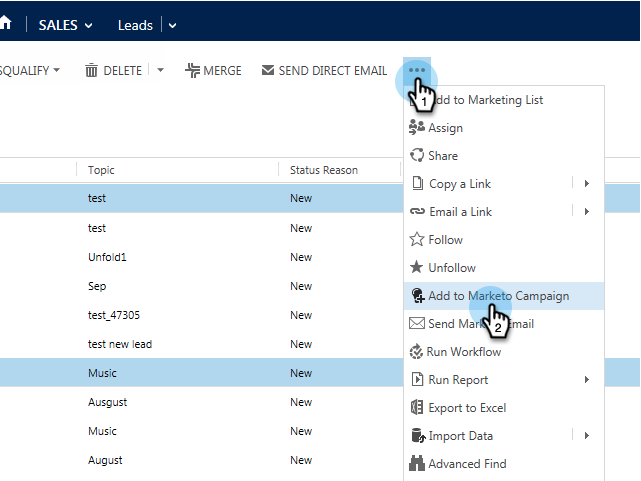Choose Email a Link
Viewport: 641px width, 481px height.
click(460, 212)
